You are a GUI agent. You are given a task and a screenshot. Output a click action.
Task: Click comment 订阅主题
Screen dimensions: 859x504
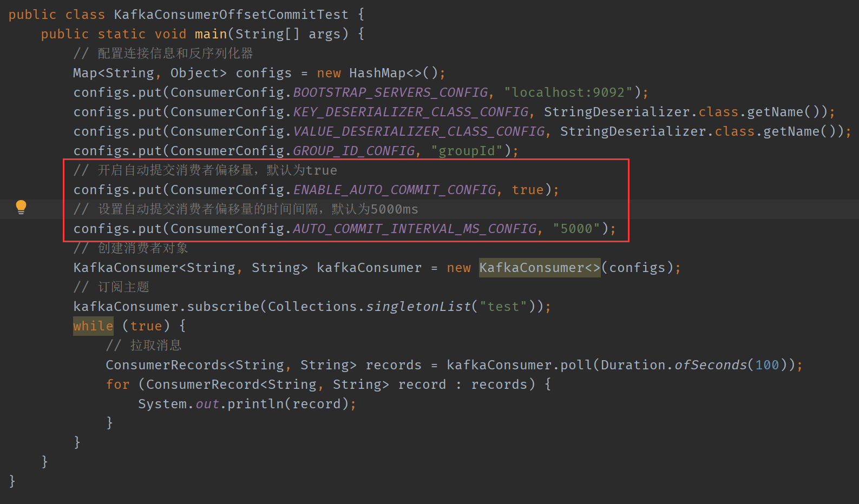tap(112, 287)
